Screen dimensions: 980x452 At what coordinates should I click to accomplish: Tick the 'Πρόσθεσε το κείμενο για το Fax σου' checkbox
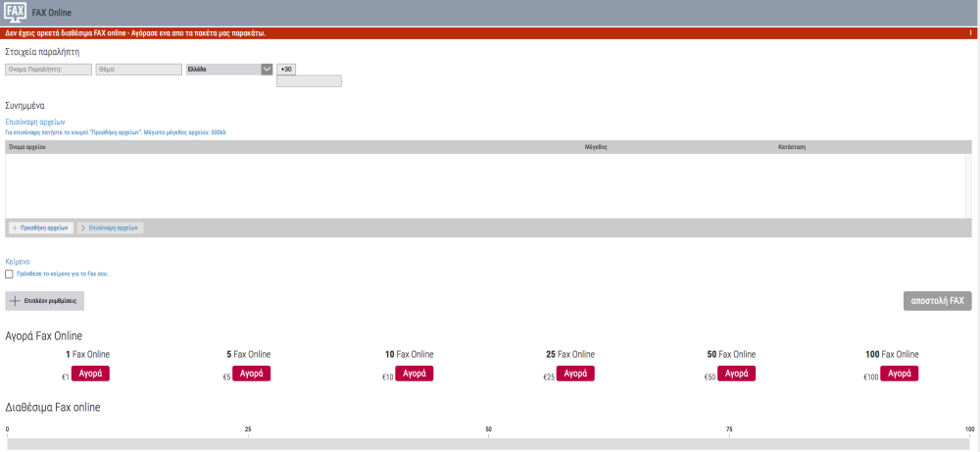9,274
